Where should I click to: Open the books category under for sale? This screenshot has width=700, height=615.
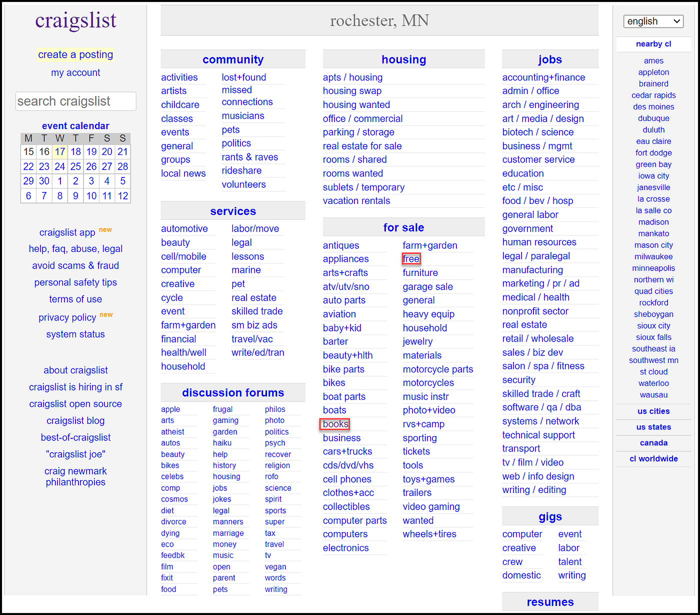[335, 424]
